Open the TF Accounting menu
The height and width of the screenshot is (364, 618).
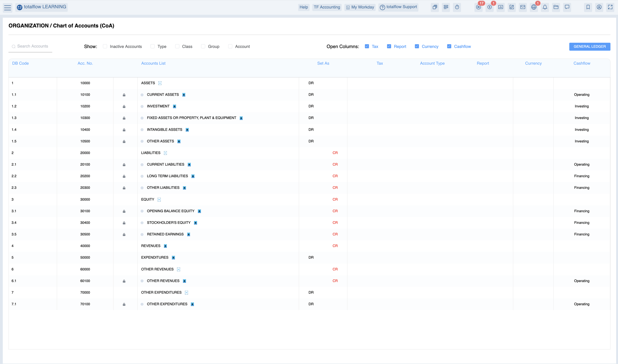[x=327, y=7]
